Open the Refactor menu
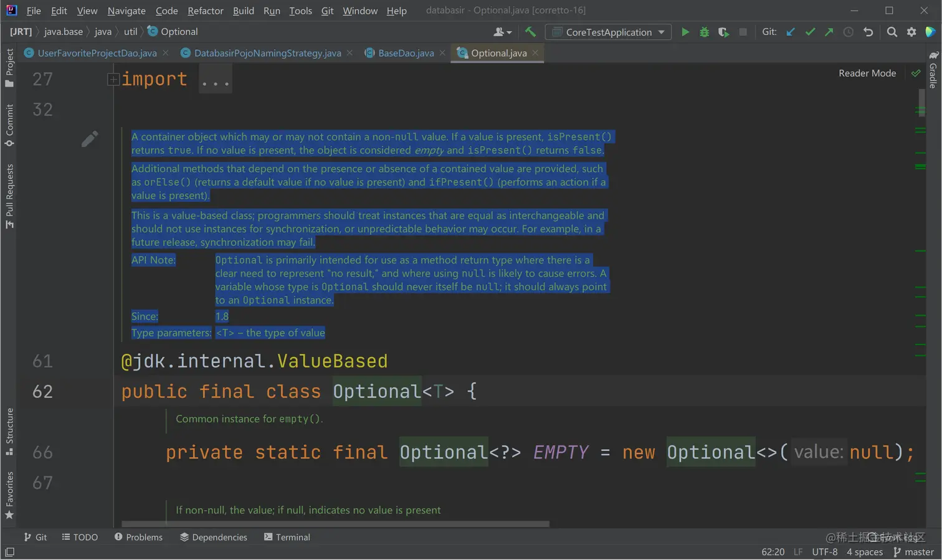 pyautogui.click(x=205, y=11)
